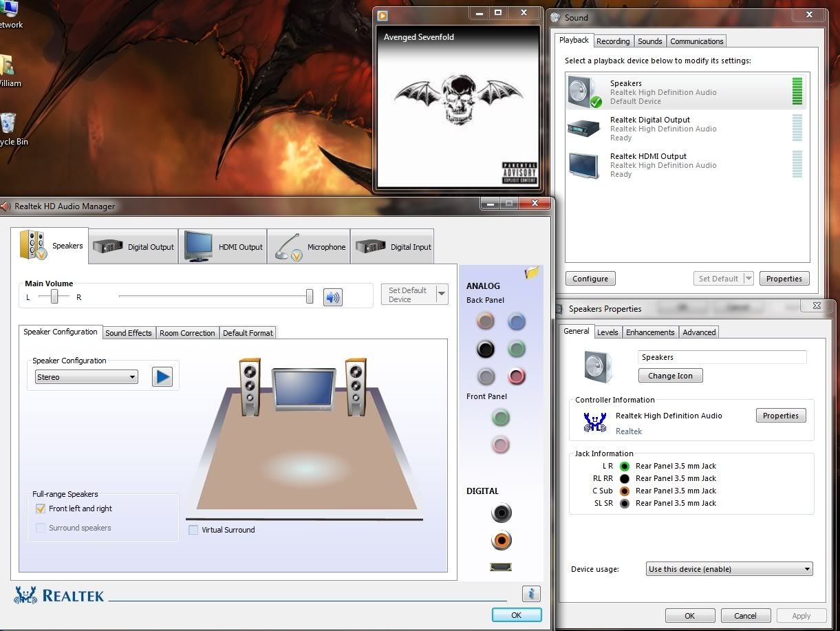The height and width of the screenshot is (631, 840).
Task: Switch to the Sound Effects tab
Action: 129,333
